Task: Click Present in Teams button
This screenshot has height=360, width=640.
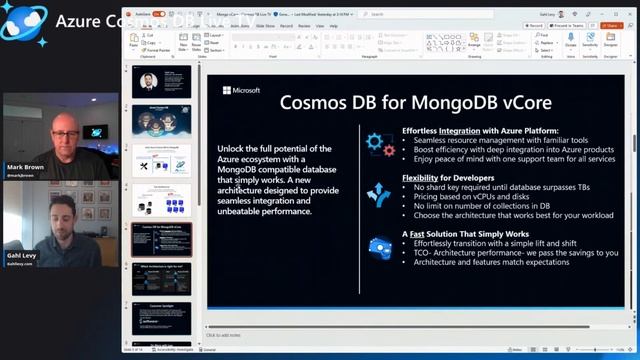Action: pos(566,26)
